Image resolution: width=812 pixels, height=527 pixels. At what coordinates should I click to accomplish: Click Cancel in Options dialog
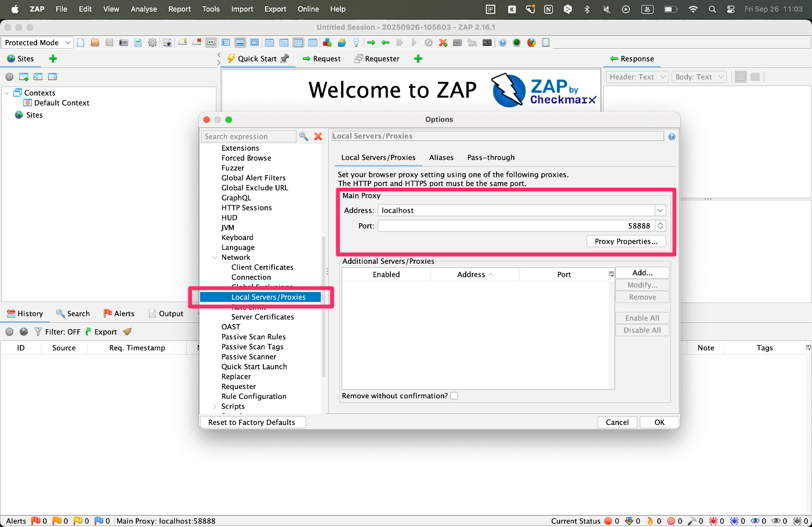tap(617, 422)
